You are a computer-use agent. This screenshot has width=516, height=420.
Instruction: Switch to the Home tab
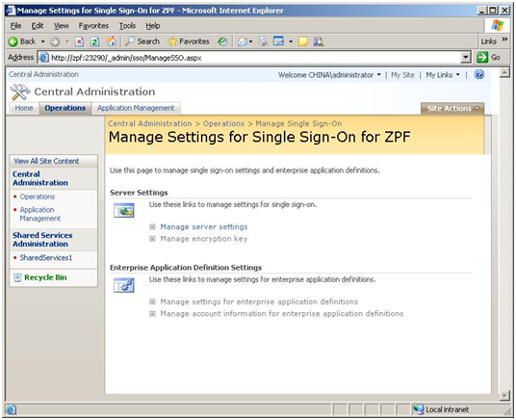pyautogui.click(x=24, y=108)
